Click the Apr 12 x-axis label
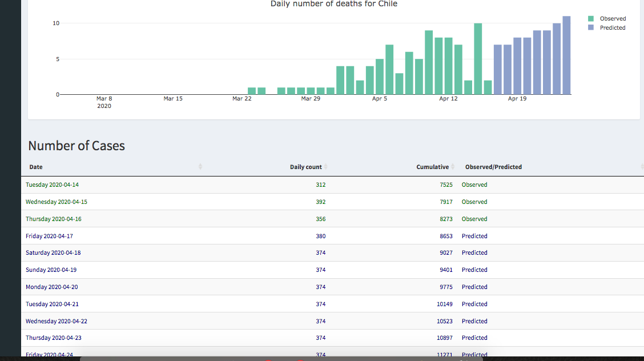 pyautogui.click(x=448, y=99)
